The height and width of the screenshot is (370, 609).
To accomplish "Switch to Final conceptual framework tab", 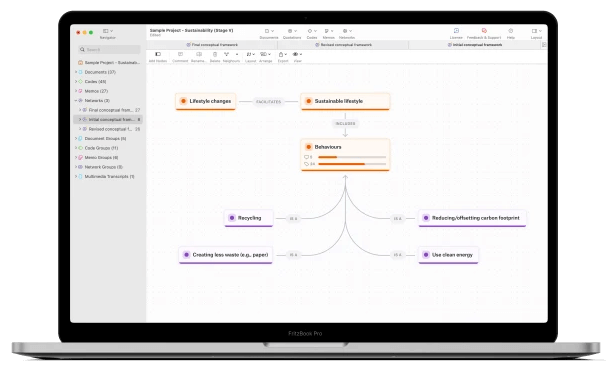I will click(x=212, y=45).
